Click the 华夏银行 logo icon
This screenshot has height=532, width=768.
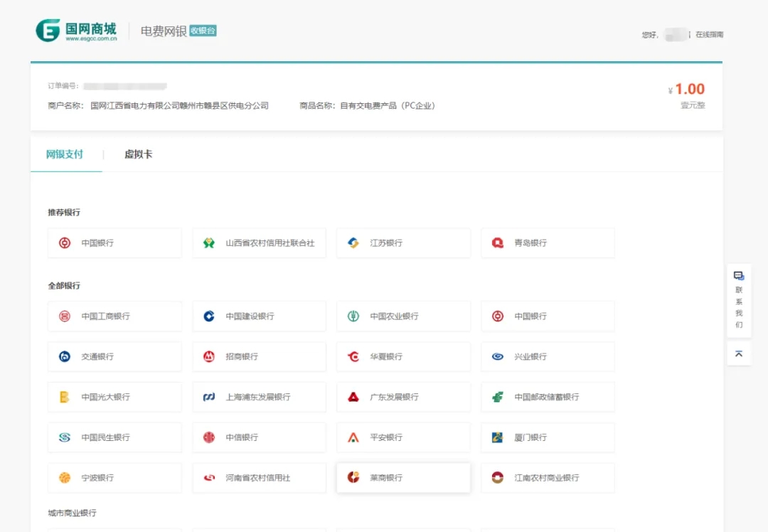[x=353, y=356]
